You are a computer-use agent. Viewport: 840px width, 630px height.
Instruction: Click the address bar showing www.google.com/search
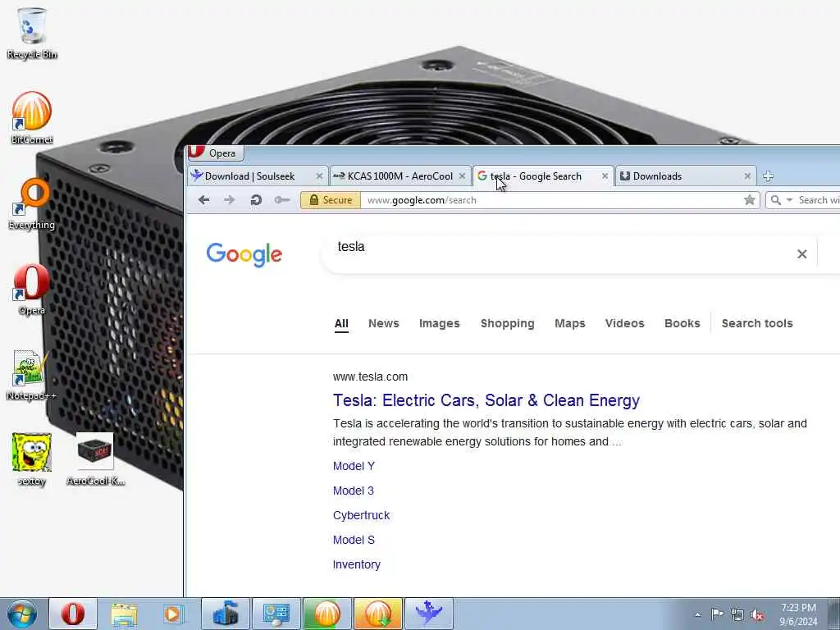(552, 200)
